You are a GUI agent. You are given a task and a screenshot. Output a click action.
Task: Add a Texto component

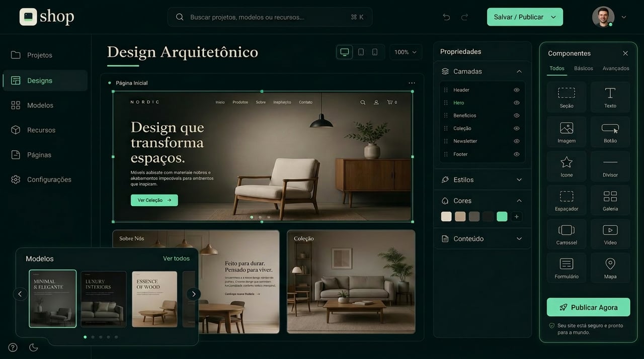tap(610, 97)
